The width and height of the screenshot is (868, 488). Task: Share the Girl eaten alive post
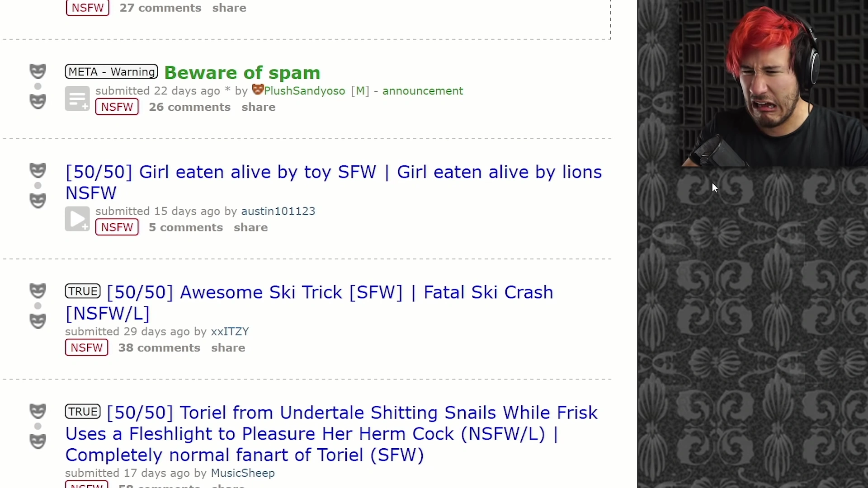pos(251,227)
